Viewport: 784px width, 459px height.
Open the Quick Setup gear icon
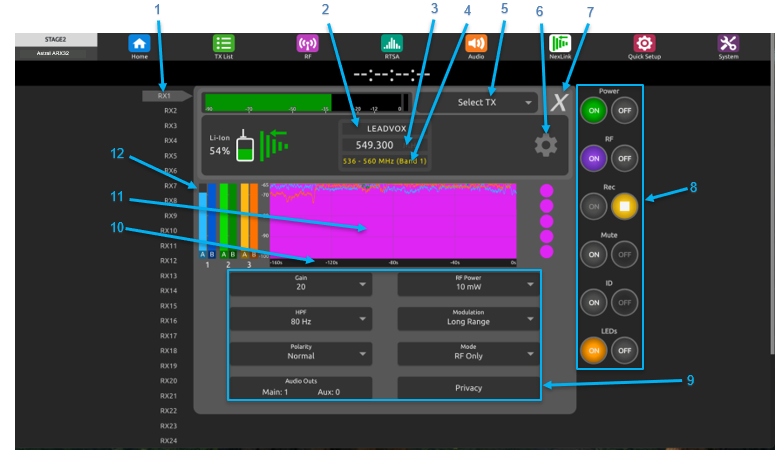point(644,44)
